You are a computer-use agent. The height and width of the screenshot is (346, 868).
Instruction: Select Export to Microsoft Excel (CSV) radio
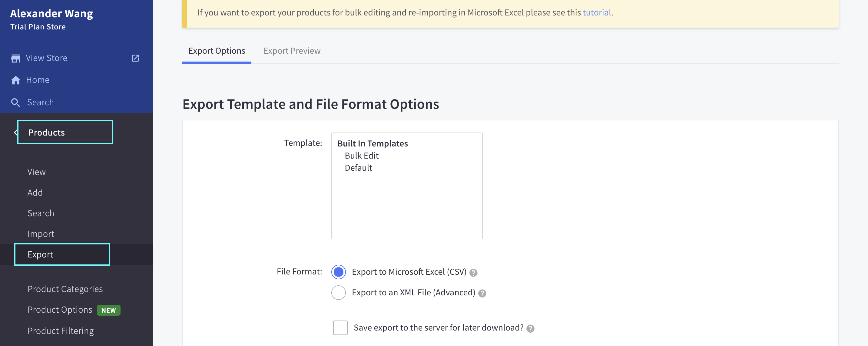(x=338, y=272)
